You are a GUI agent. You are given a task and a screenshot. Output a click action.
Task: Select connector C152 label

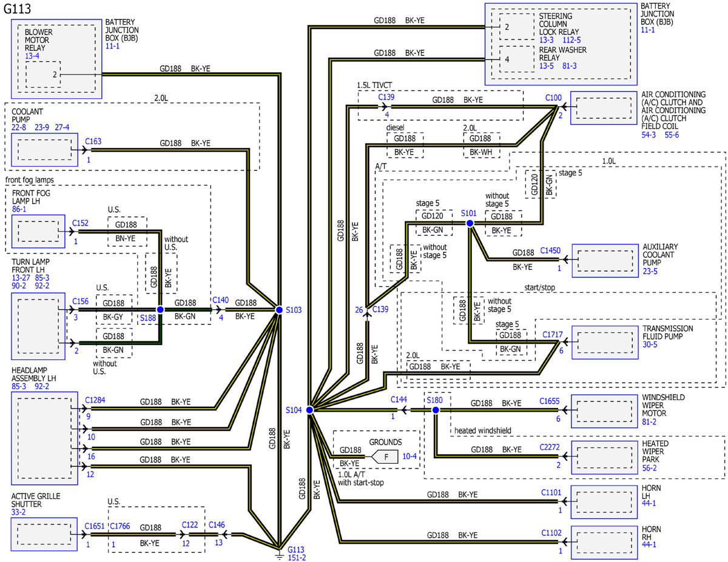tap(81, 223)
